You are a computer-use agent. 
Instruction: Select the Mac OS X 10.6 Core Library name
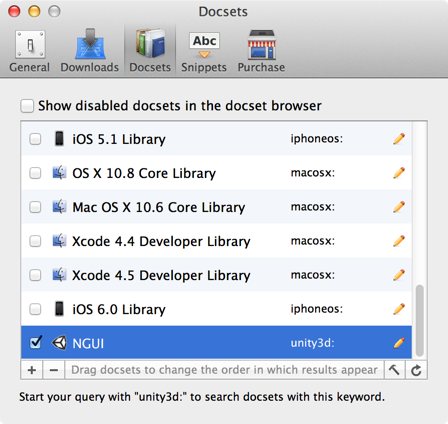[159, 207]
